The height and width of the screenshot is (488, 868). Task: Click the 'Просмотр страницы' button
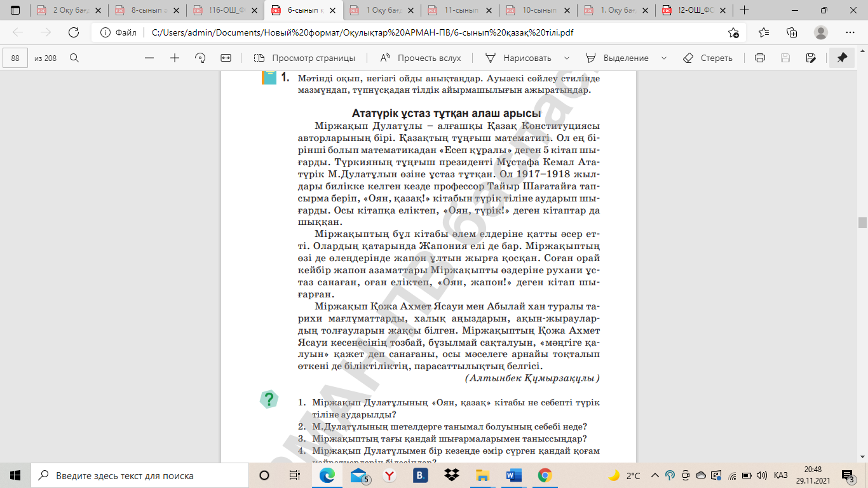(x=304, y=58)
